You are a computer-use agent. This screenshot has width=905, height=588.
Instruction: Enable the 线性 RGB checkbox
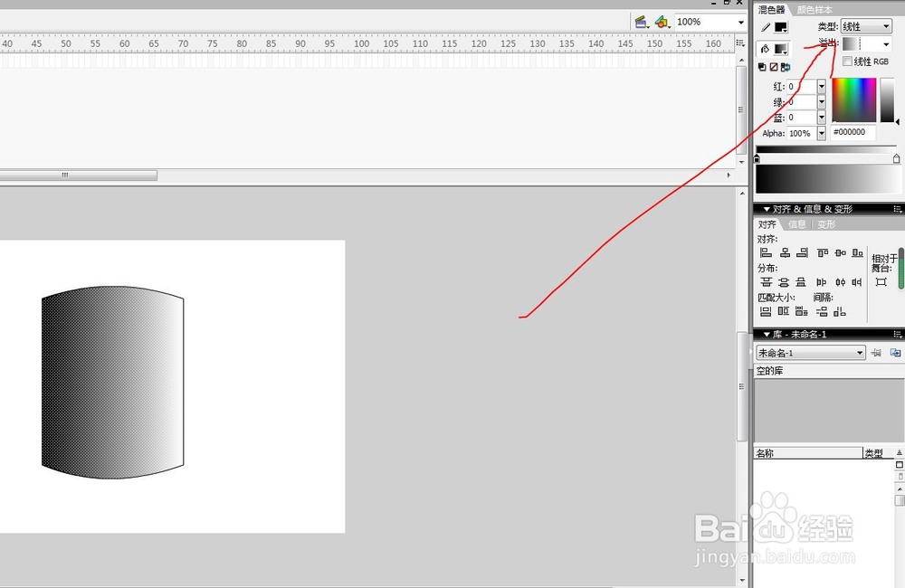[x=847, y=62]
